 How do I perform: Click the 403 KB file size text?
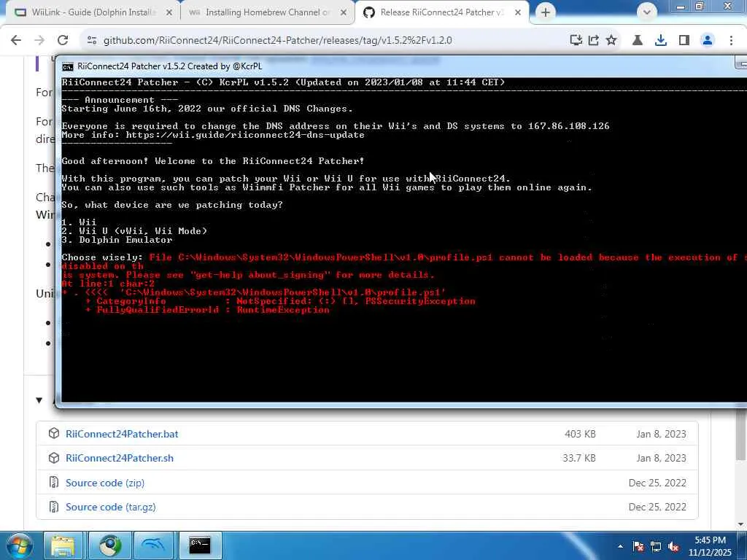click(580, 435)
